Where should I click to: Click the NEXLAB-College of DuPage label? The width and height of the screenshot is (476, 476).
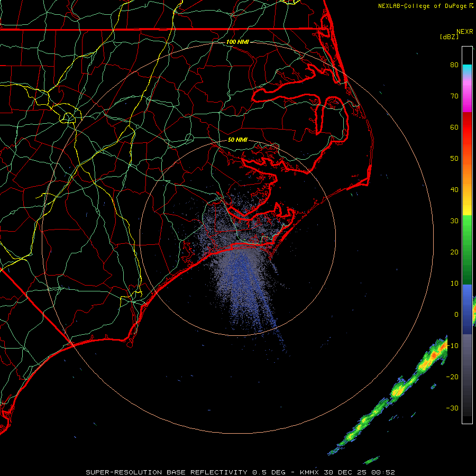(425, 6)
